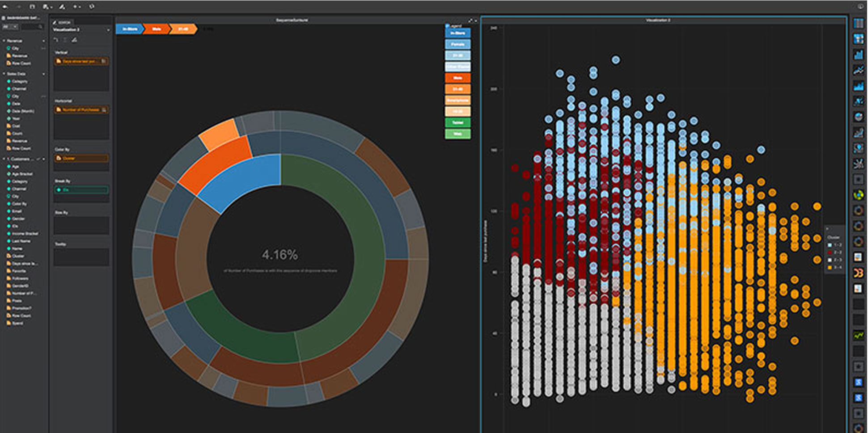This screenshot has height=433, width=868.
Task: Select the bar chart visualization icon
Action: 858,55
